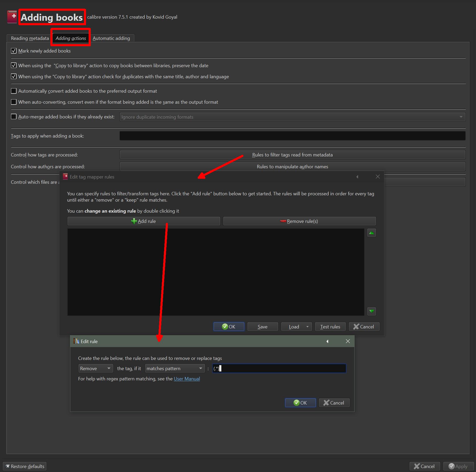The width and height of the screenshot is (476, 472).
Task: Click Rules to manipulate author names
Action: [x=292, y=166]
